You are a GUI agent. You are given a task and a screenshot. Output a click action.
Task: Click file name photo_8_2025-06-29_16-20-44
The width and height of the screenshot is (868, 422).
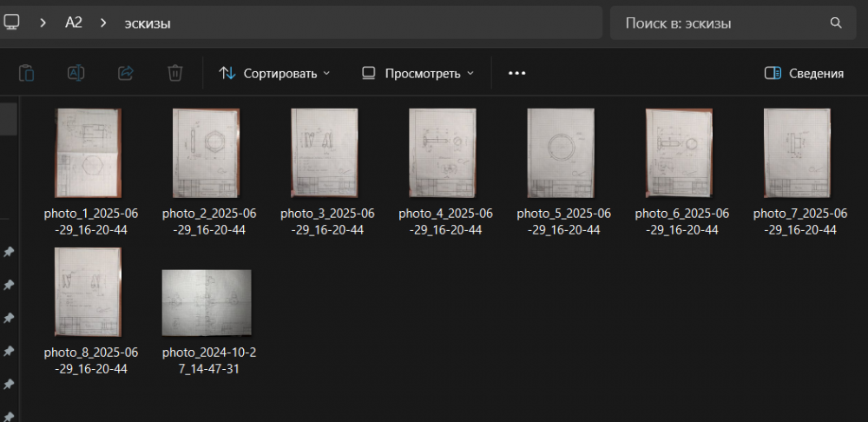click(x=91, y=360)
